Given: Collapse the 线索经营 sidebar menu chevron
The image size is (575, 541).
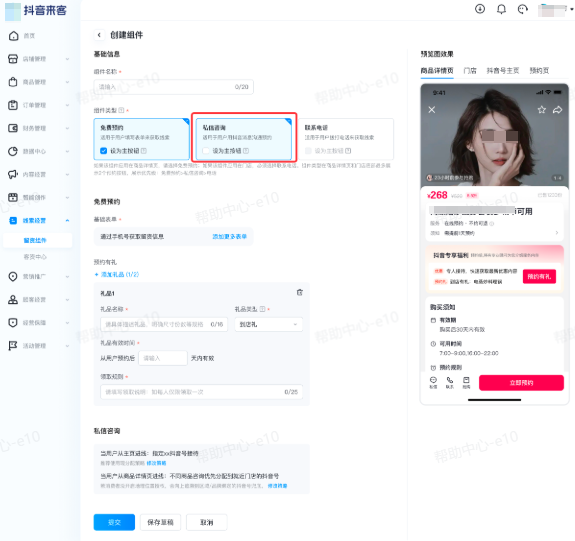Looking at the screenshot, I should point(67,220).
